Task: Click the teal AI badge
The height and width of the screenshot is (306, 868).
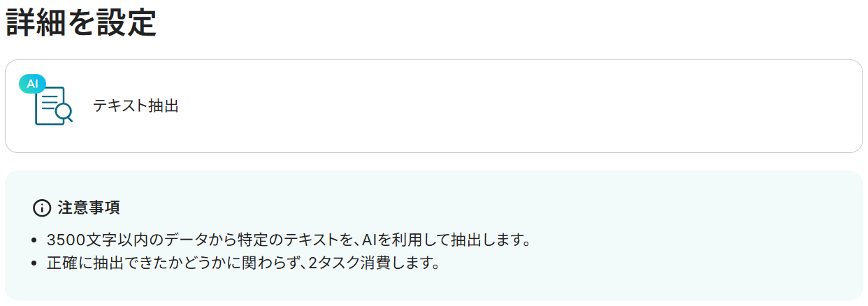Action: (32, 84)
